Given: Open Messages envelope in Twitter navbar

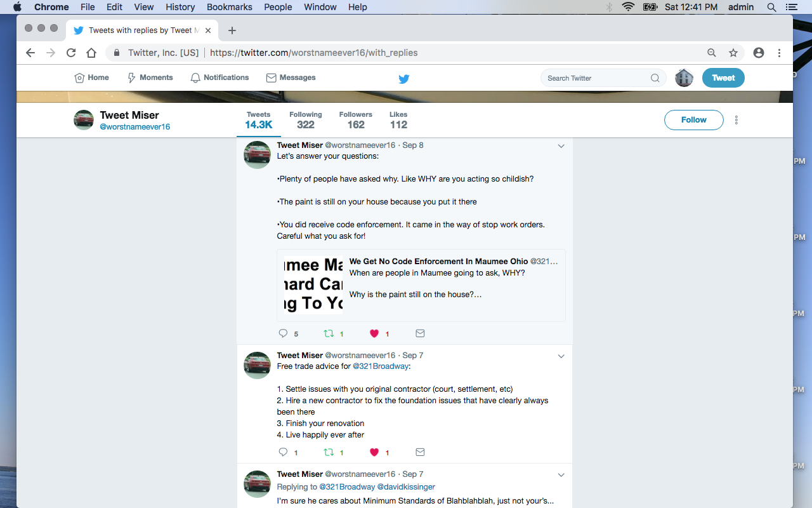Looking at the screenshot, I should click(291, 77).
